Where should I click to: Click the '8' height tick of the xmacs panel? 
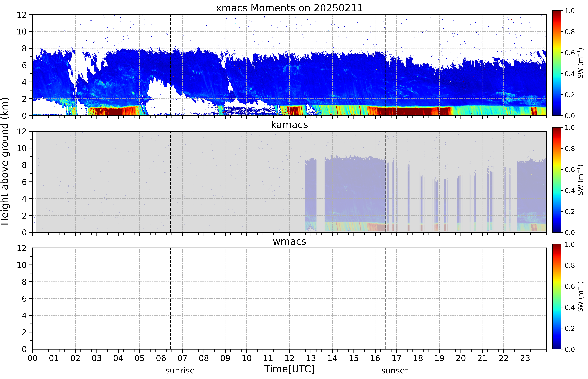pyautogui.click(x=24, y=48)
